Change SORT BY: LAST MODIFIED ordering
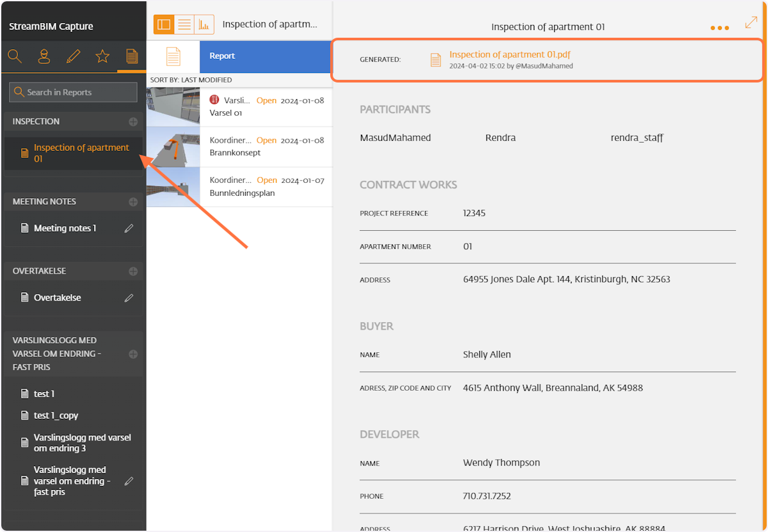Image resolution: width=768 pixels, height=532 pixels. 191,80
